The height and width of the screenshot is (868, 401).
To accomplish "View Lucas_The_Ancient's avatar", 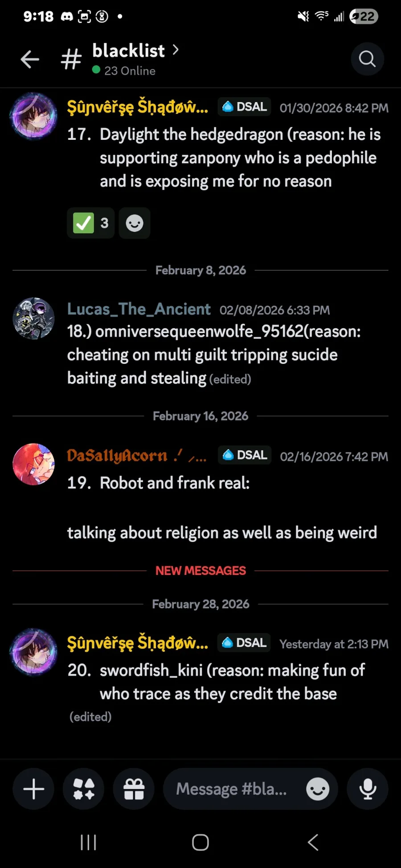I will pyautogui.click(x=33, y=318).
